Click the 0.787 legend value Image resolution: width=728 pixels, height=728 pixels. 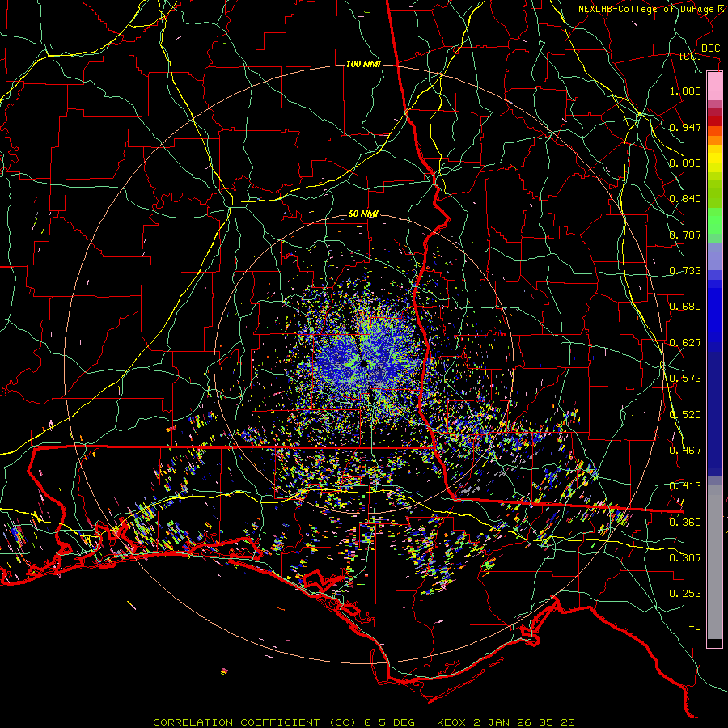pos(685,235)
